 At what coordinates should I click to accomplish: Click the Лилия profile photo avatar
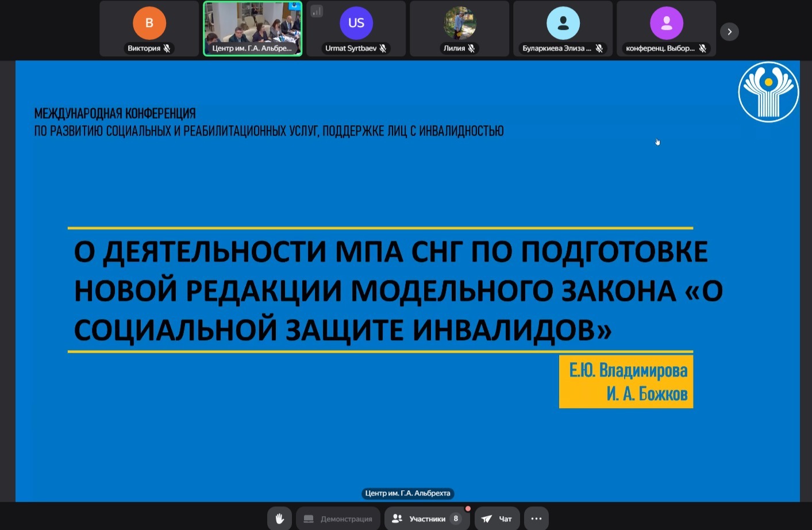pos(460,23)
